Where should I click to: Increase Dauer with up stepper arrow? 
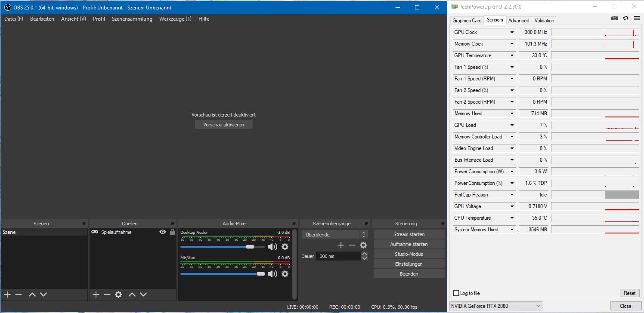365,254
